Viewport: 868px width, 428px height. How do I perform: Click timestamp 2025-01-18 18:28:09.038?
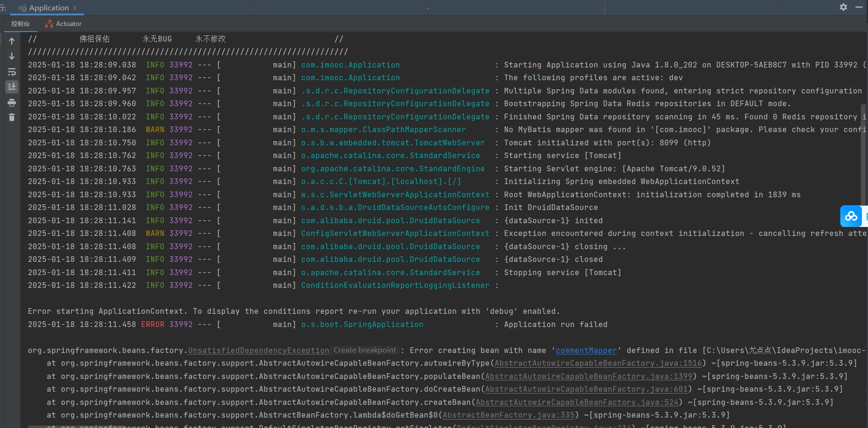click(82, 65)
